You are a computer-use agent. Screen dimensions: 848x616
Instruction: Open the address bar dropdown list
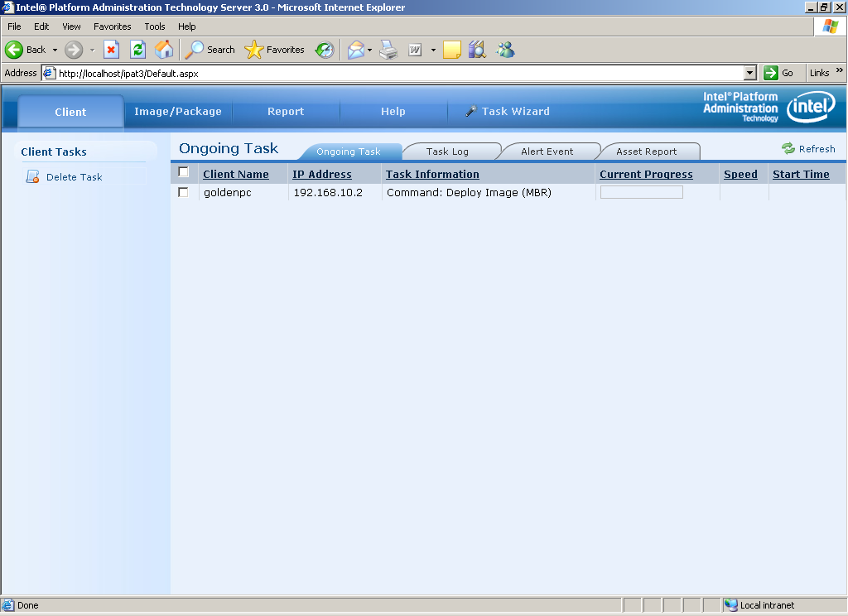750,73
